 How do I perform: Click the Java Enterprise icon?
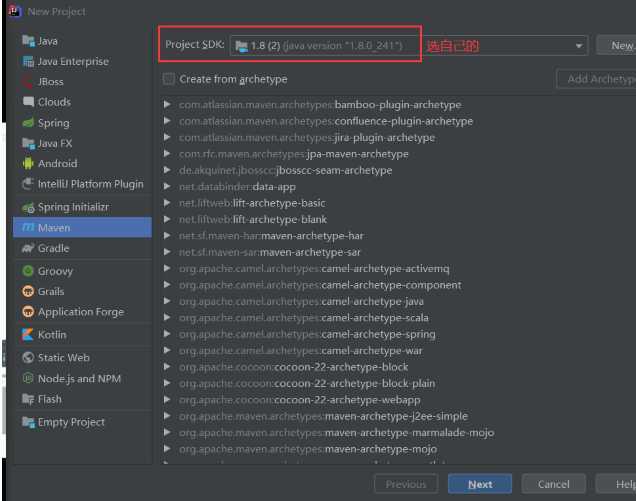pyautogui.click(x=28, y=61)
